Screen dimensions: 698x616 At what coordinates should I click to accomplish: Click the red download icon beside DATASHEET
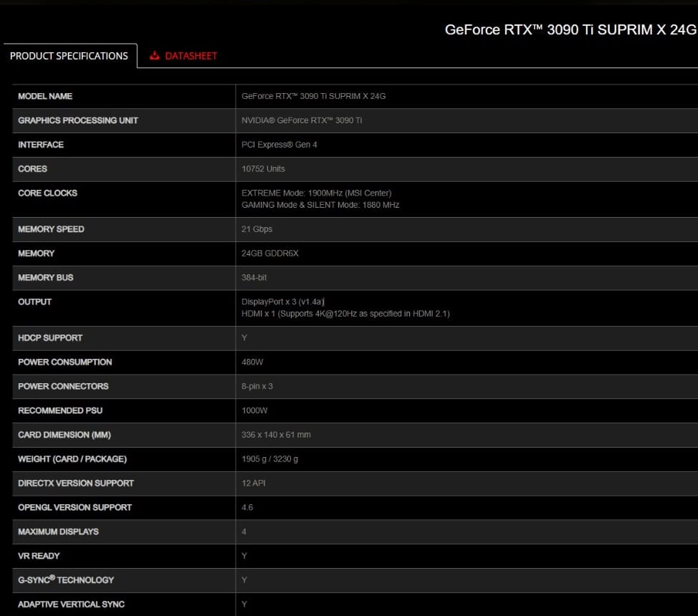point(154,55)
